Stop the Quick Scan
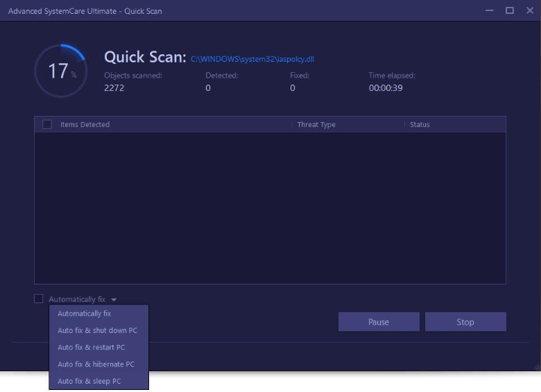 465,322
